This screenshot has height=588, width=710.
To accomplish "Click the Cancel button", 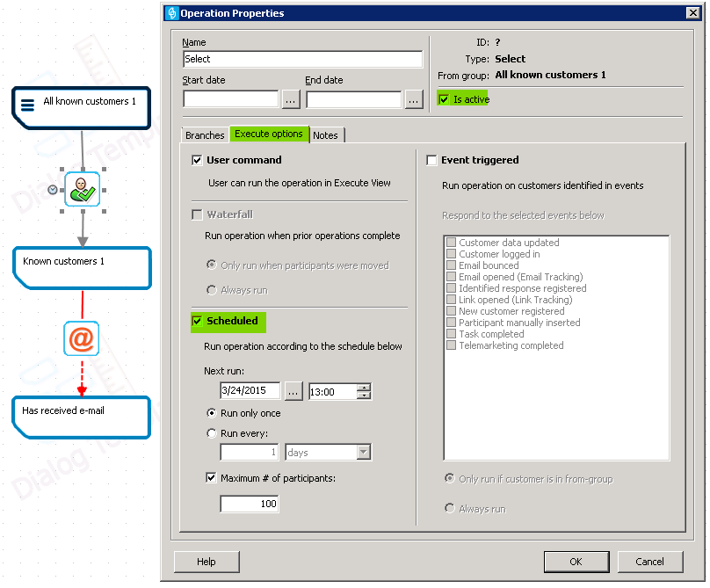I will click(649, 562).
